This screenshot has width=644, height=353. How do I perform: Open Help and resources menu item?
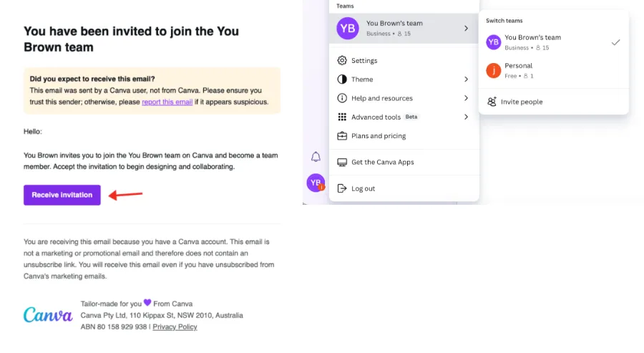coord(404,98)
